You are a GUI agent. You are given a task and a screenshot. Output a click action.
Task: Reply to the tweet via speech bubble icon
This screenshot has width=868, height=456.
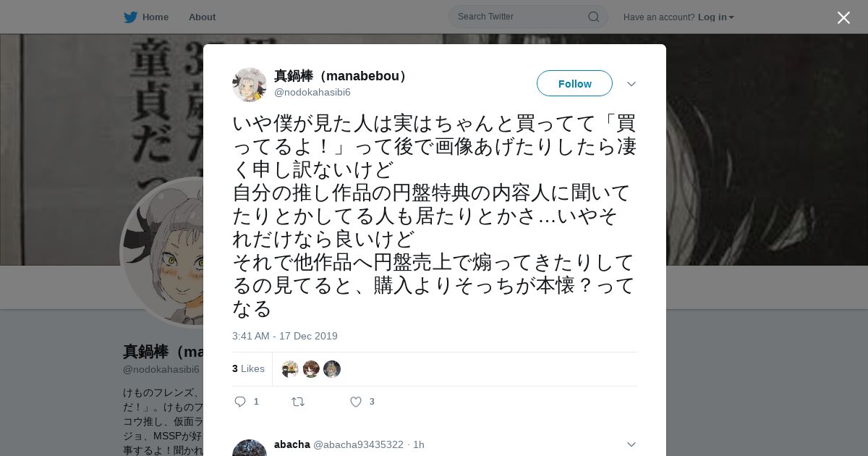coord(241,402)
